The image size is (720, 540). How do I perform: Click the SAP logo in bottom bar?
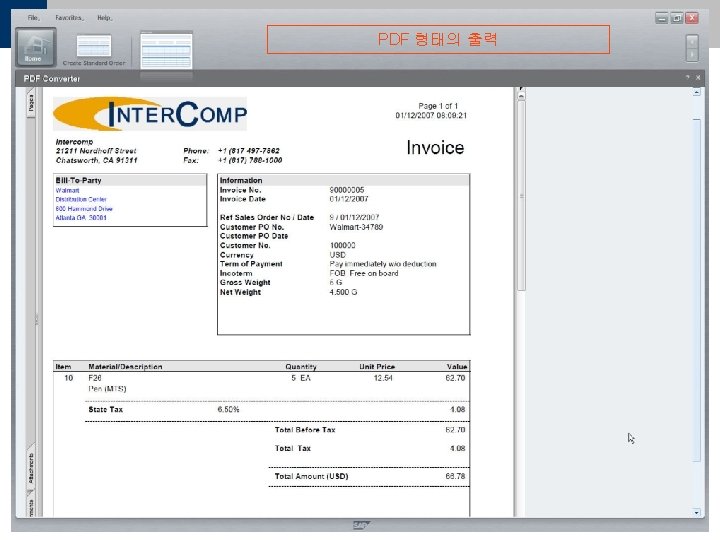(361, 525)
